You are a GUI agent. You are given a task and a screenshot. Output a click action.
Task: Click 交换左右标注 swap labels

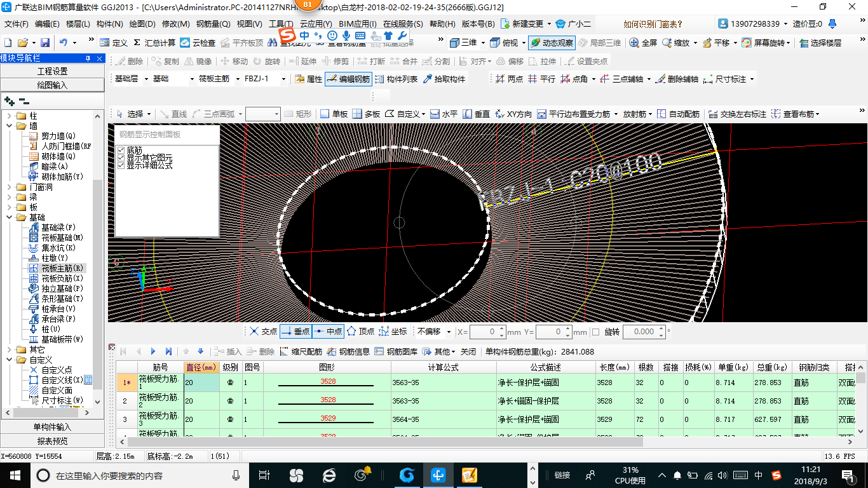pos(737,114)
